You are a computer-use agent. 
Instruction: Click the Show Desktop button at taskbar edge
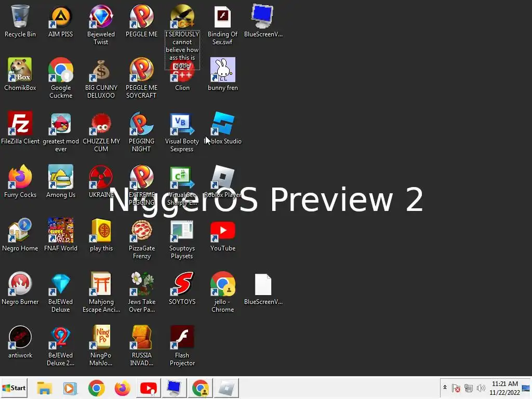click(x=526, y=388)
